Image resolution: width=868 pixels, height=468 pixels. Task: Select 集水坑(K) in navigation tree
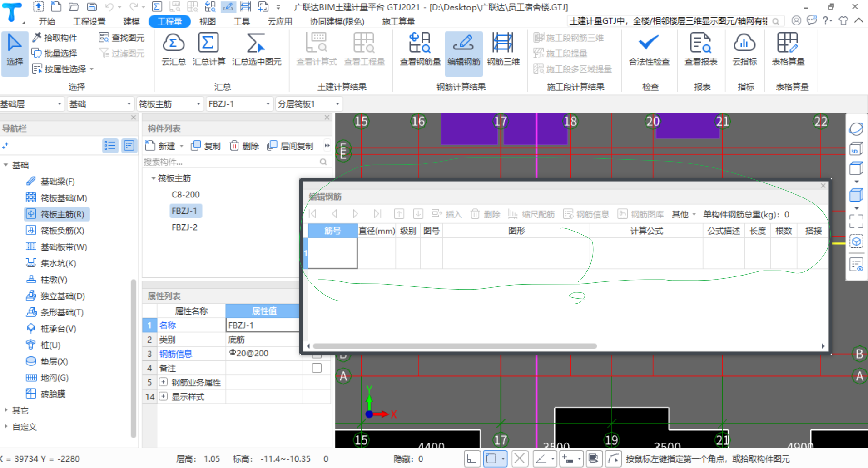click(51, 263)
